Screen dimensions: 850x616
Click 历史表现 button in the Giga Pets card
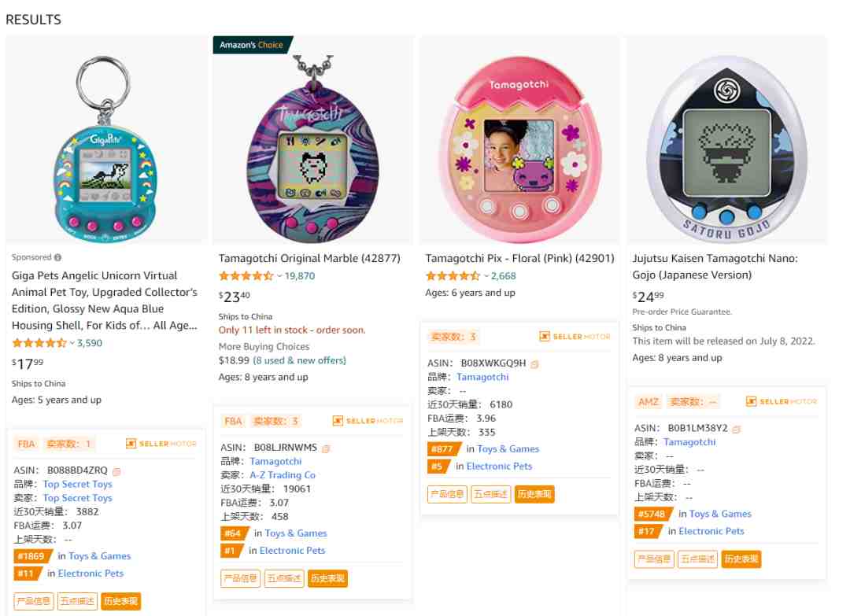pos(121,602)
